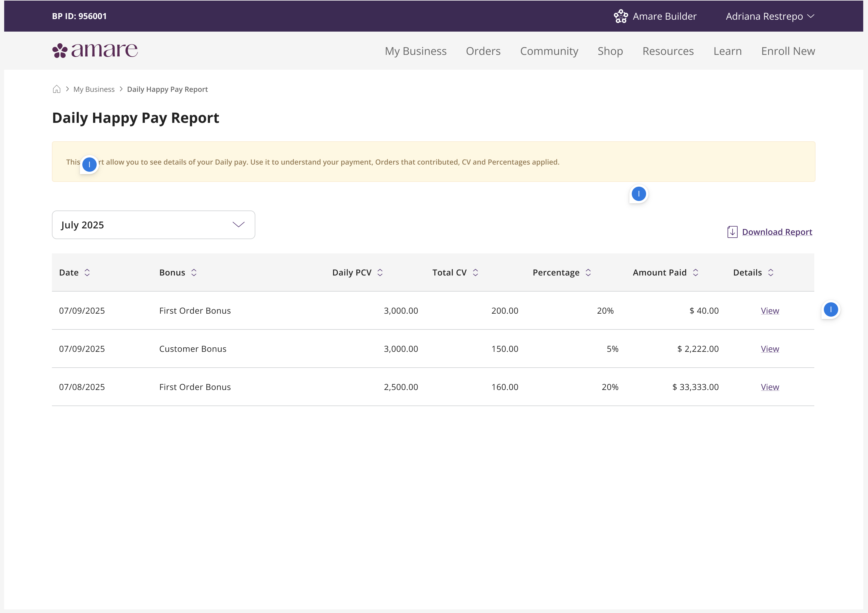Click the Download Report link

coord(777,232)
